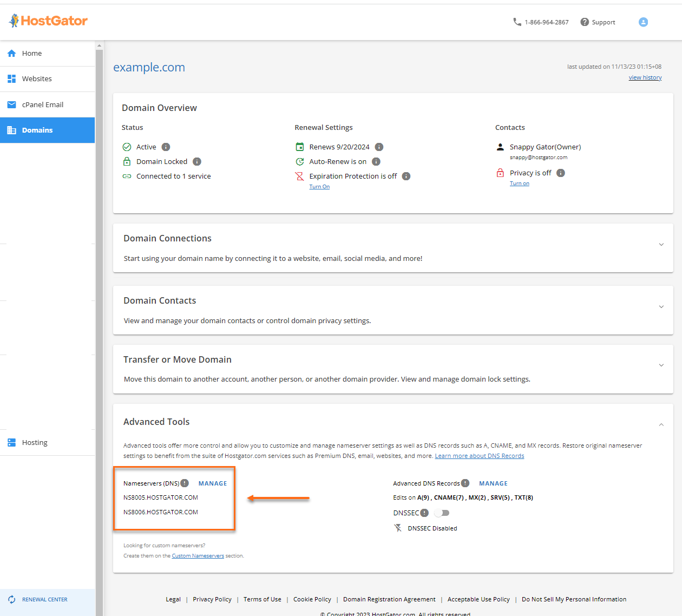
Task: Click Turn On under Expiration Protection
Action: pyautogui.click(x=319, y=187)
